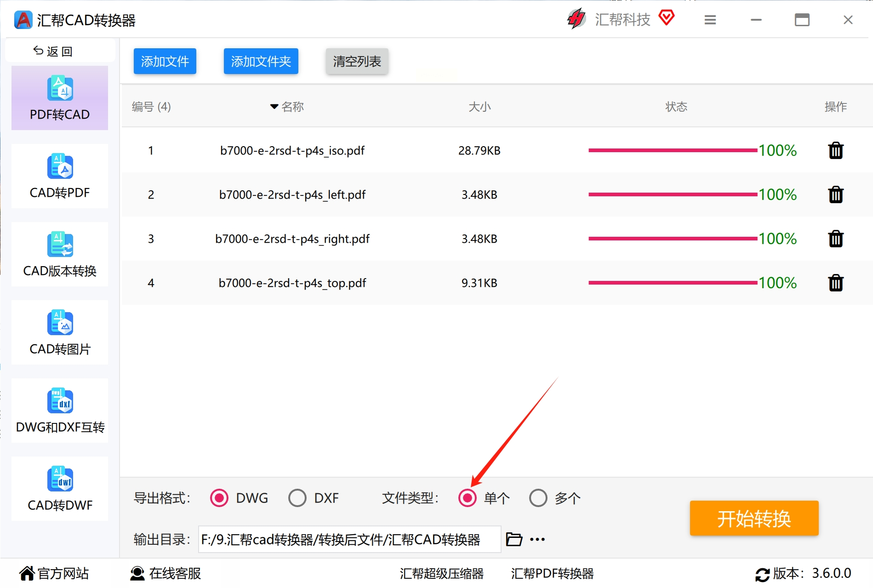The height and width of the screenshot is (588, 873).
Task: Click trash icon for b7000-e-2rsd-t-p4s_right.pdf
Action: [835, 239]
